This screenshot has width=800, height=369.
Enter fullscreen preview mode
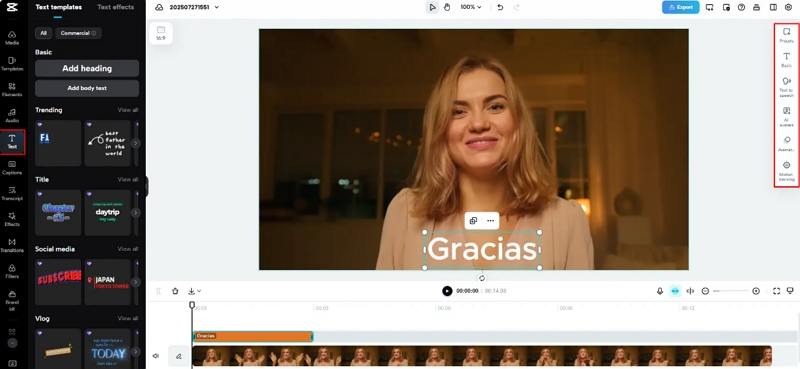click(776, 291)
